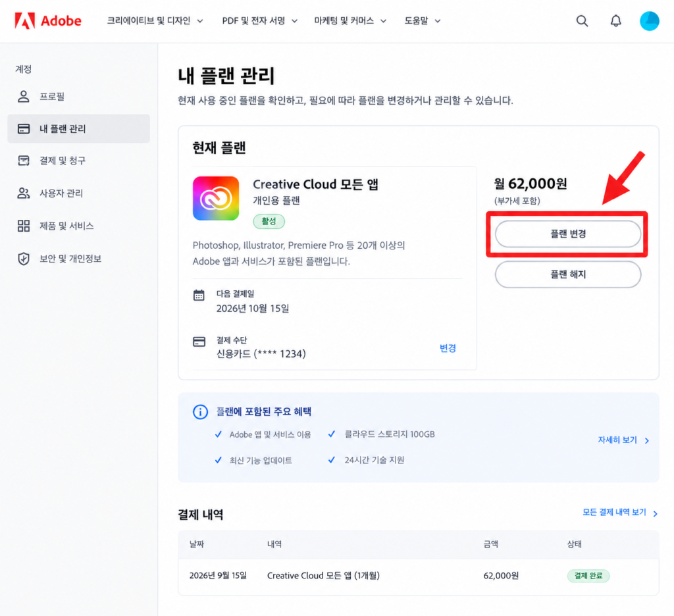
Task: Select 내 플랜 관리 in the sidebar
Action: (x=79, y=128)
